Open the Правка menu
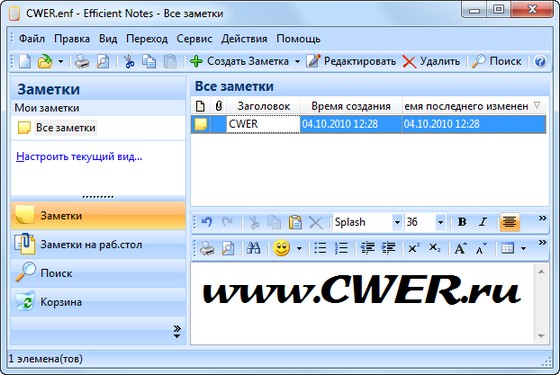The width and height of the screenshot is (560, 375). (72, 38)
